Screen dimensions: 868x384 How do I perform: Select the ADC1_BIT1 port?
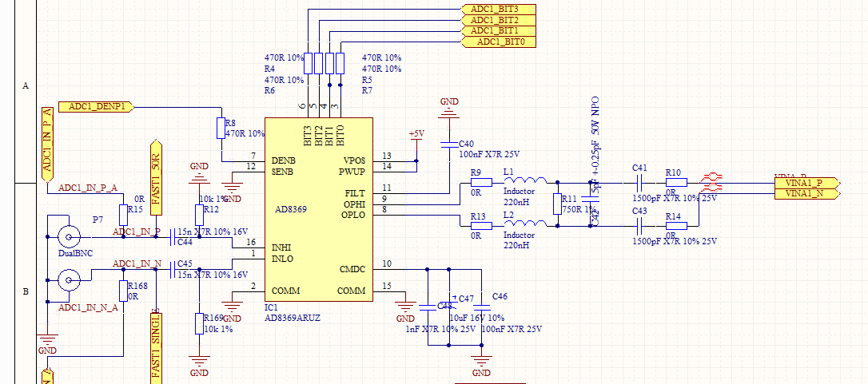click(498, 30)
